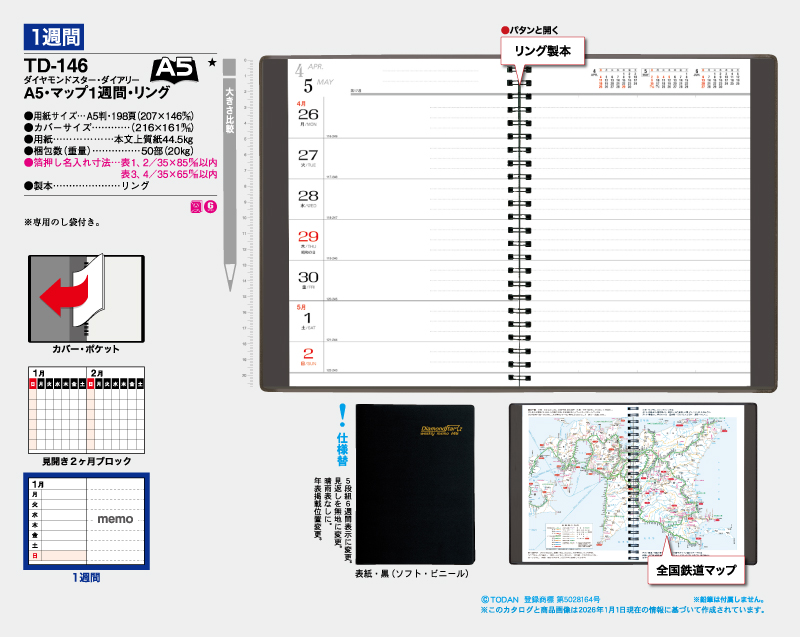Click the パタンと開く caption
800x637 pixels.
534,30
